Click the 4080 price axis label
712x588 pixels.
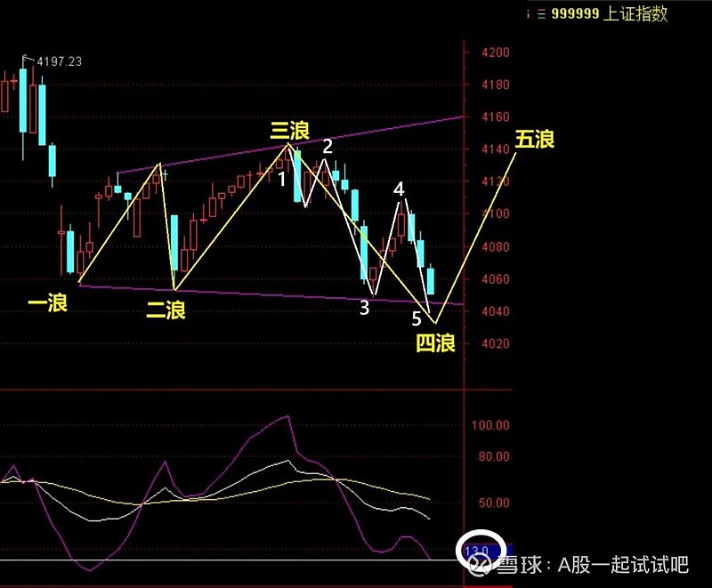click(496, 247)
